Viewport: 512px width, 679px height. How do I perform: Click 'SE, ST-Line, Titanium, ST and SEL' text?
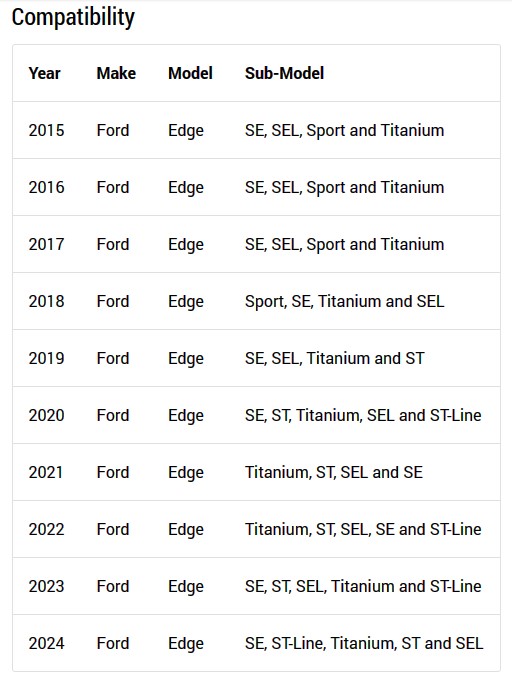tap(364, 643)
